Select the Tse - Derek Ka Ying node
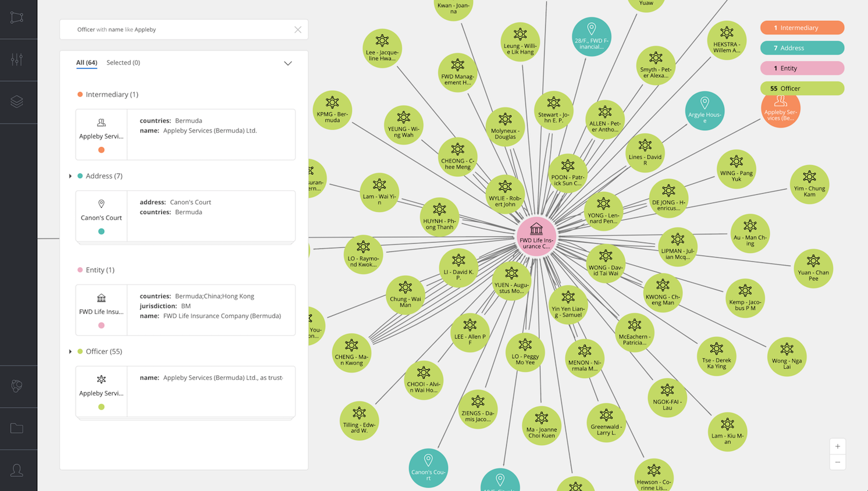The image size is (868, 491). coord(716,356)
